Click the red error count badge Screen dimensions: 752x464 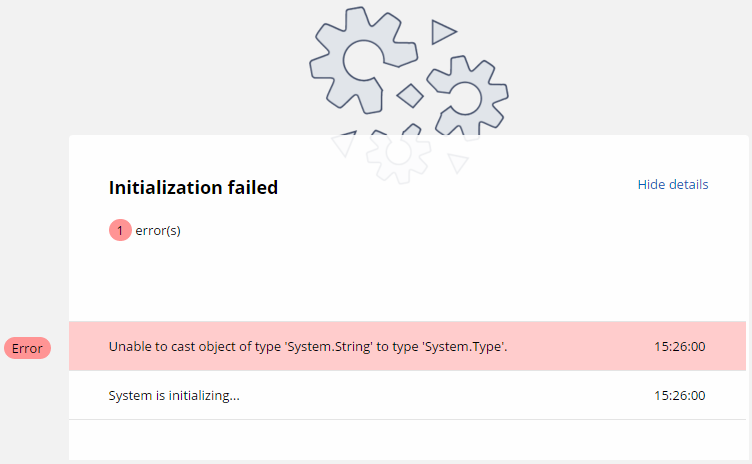coord(120,230)
